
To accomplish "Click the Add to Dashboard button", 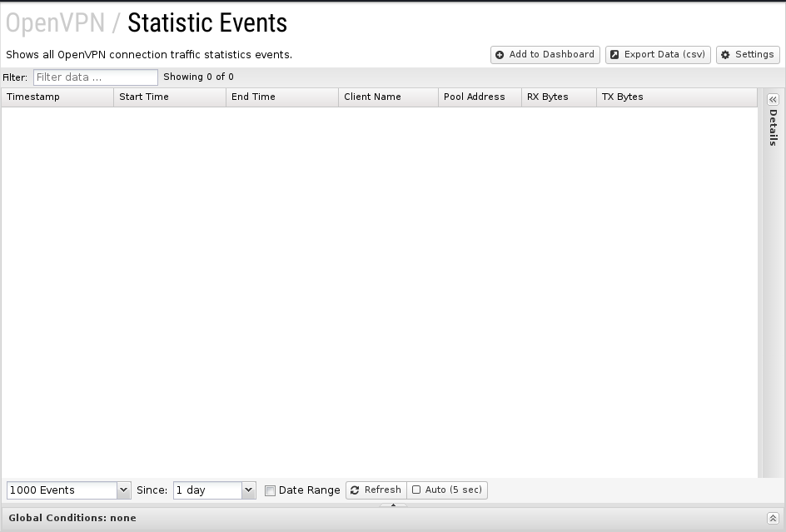I will pos(545,55).
